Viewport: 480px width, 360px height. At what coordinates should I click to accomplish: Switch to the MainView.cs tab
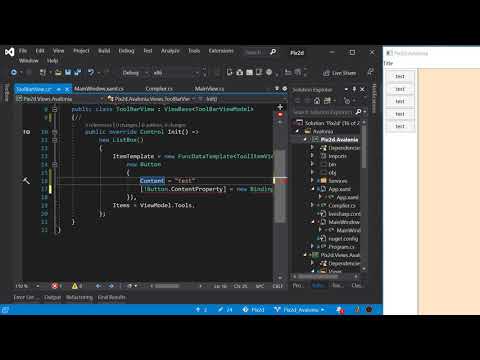point(209,89)
